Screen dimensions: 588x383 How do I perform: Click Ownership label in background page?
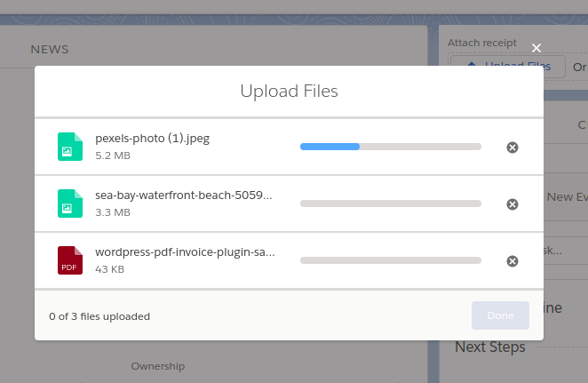click(x=158, y=366)
